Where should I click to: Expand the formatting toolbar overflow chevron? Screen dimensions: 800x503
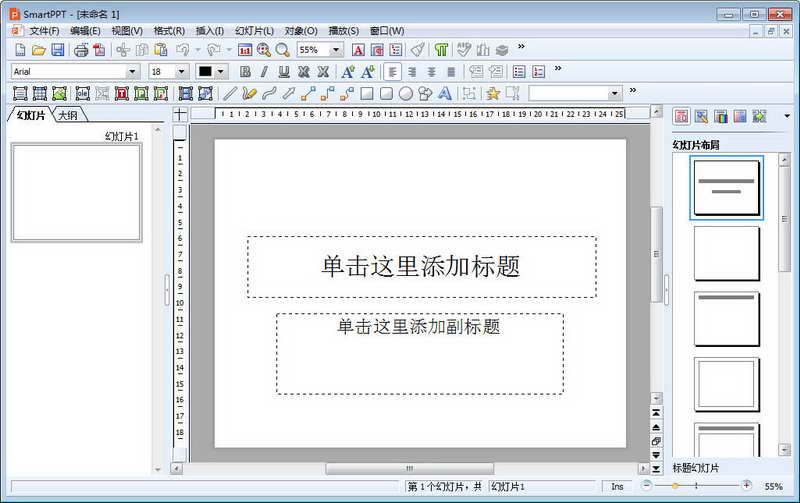pos(558,68)
